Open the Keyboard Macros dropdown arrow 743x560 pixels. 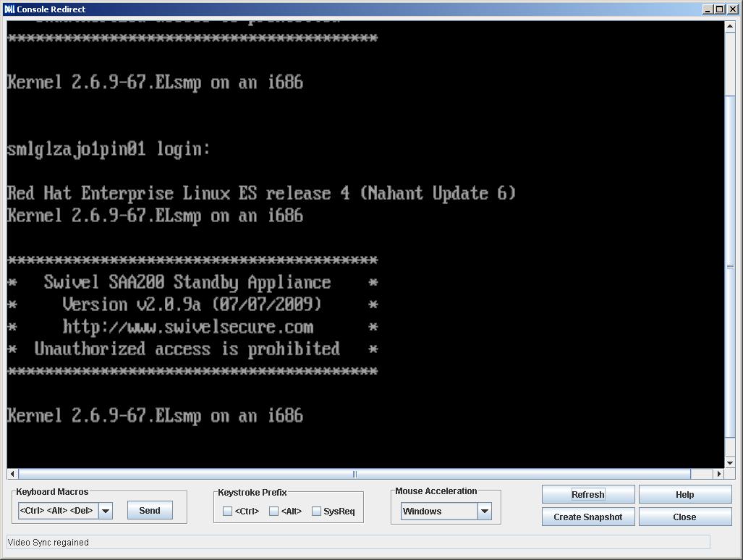[x=105, y=510]
